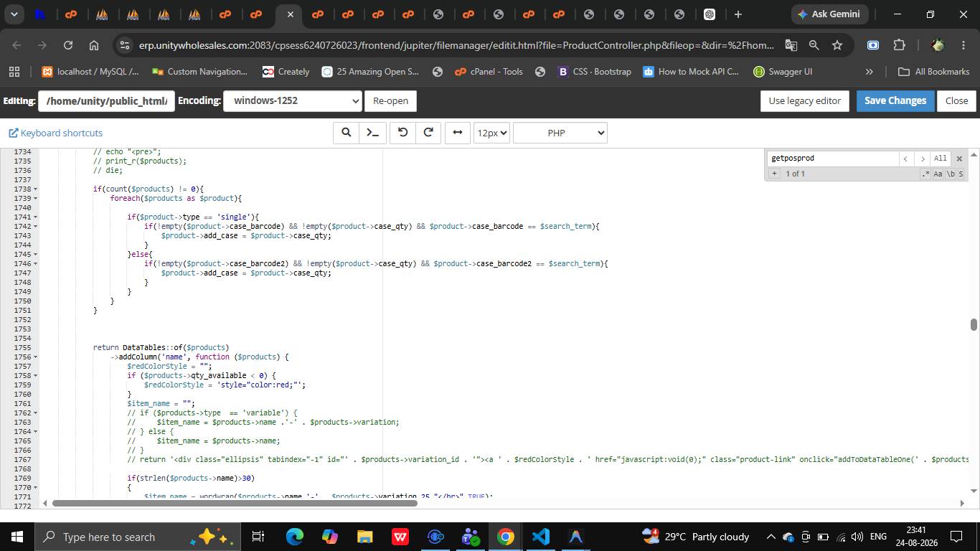Toggle the RegExp search option
The width and height of the screenshot is (980, 551).
tap(925, 174)
